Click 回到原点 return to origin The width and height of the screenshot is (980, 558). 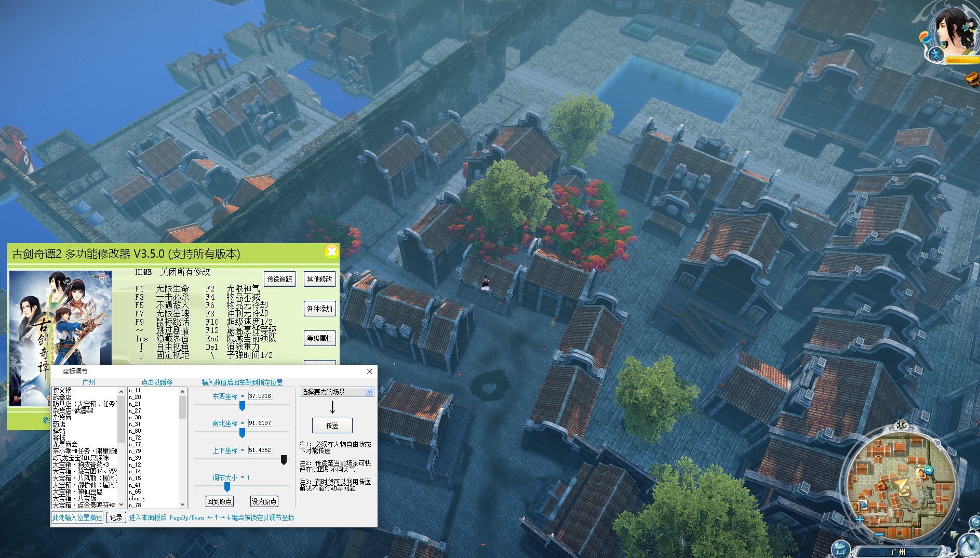[x=220, y=501]
